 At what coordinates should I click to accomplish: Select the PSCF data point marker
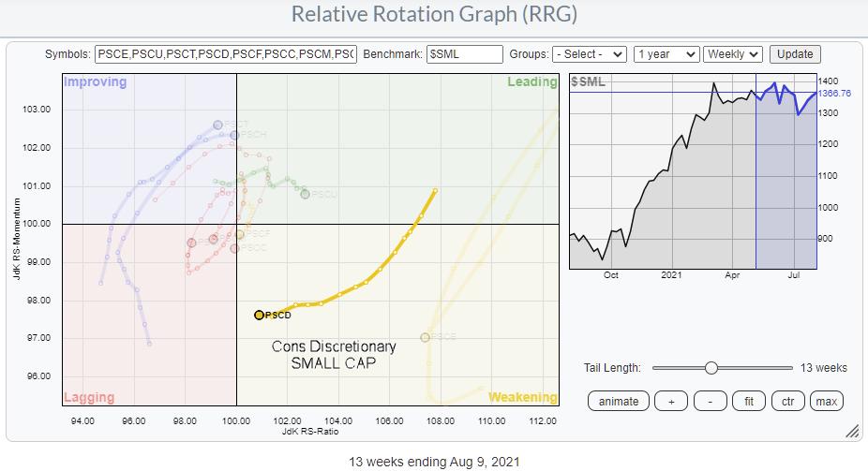point(239,234)
